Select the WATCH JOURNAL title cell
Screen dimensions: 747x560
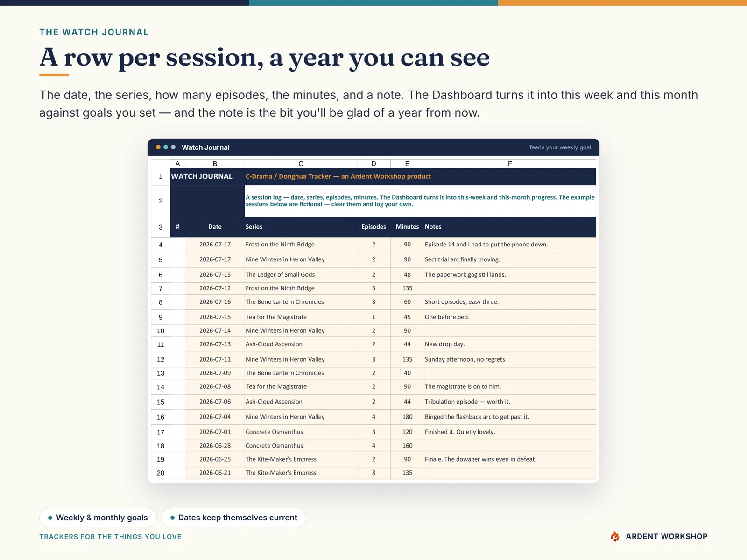coord(207,176)
